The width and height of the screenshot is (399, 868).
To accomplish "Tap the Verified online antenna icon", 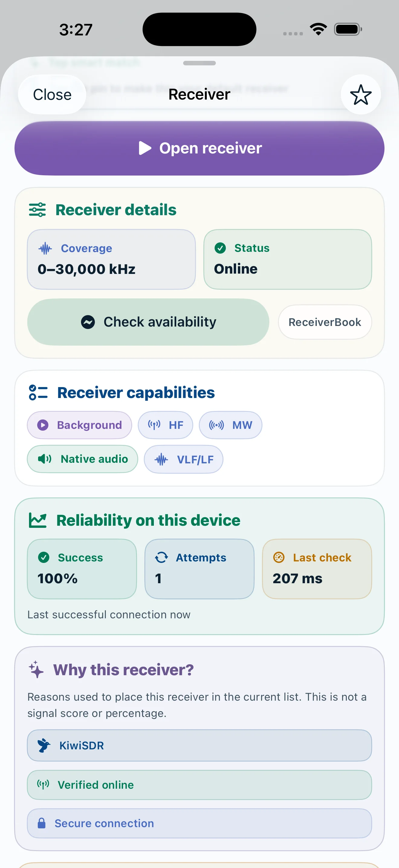I will pyautogui.click(x=44, y=785).
